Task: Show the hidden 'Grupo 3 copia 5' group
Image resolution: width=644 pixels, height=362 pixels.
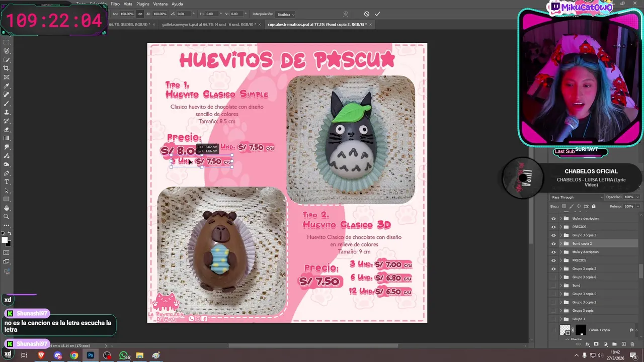Action: (554, 294)
